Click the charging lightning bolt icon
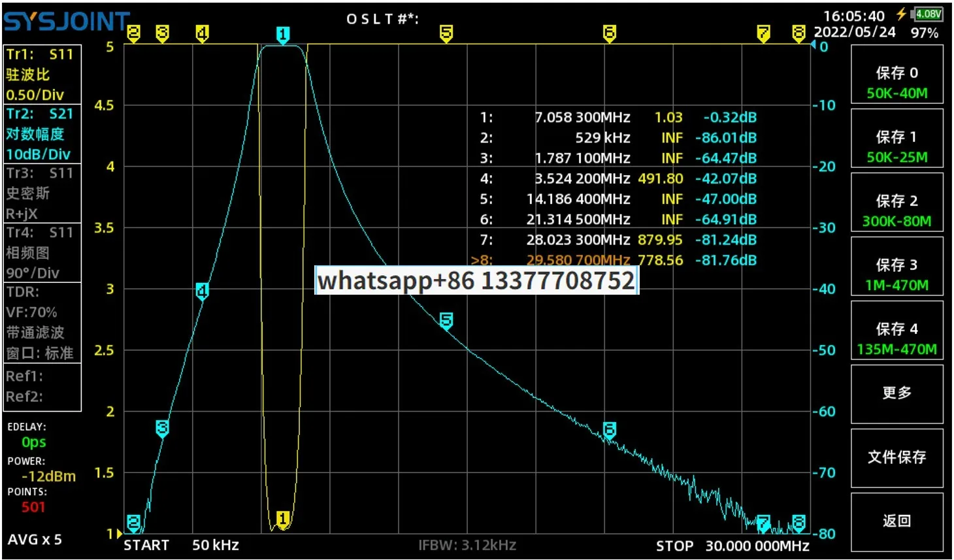 tap(902, 14)
